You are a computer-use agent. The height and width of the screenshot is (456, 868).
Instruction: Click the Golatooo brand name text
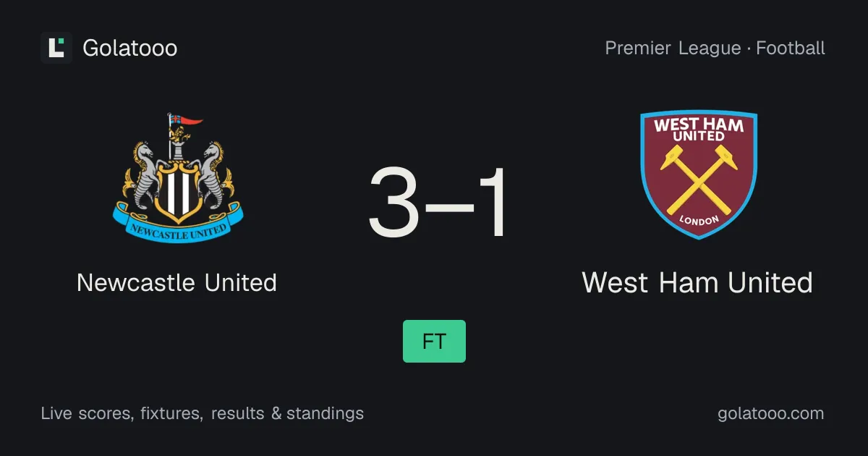click(x=130, y=48)
